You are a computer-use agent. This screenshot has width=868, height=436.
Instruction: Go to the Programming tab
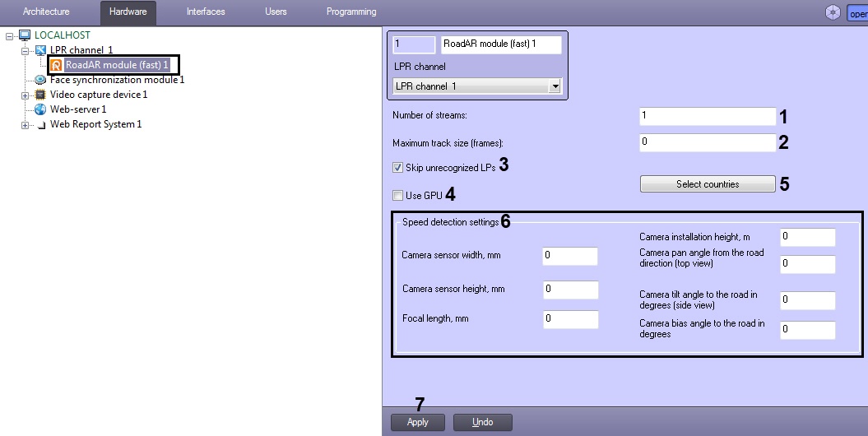351,12
